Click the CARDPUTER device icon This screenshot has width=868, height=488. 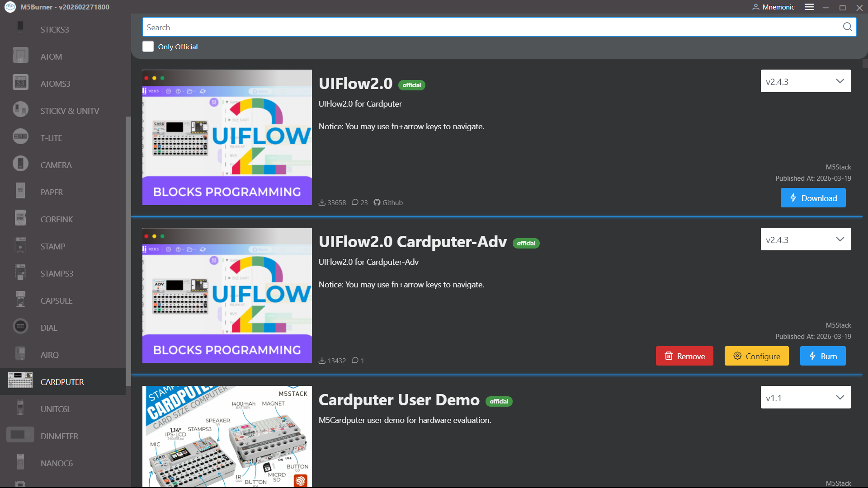[20, 380]
